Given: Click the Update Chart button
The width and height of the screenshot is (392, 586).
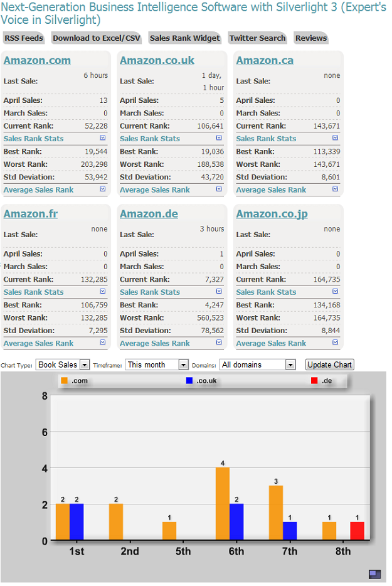Looking at the screenshot, I should [330, 365].
